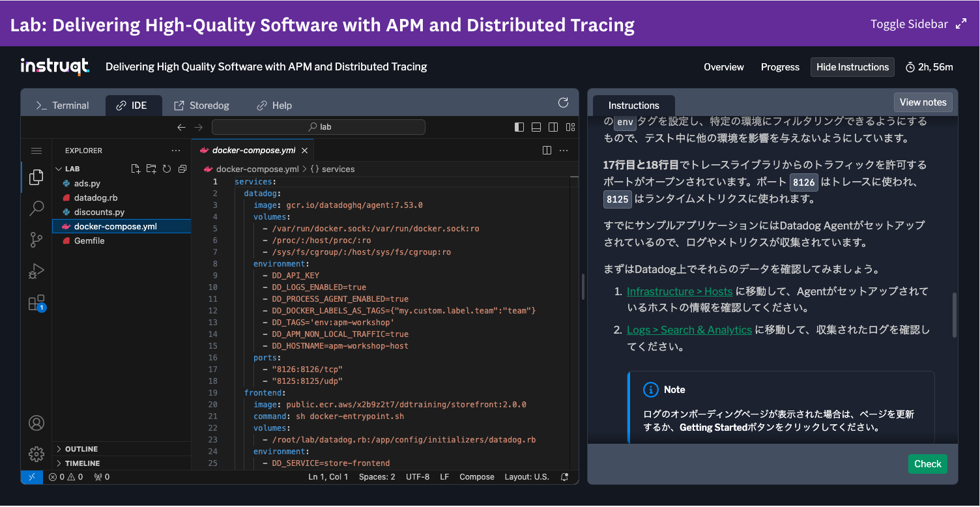Viewport: 980px width, 507px height.
Task: Change the Compose language mode
Action: [x=477, y=477]
